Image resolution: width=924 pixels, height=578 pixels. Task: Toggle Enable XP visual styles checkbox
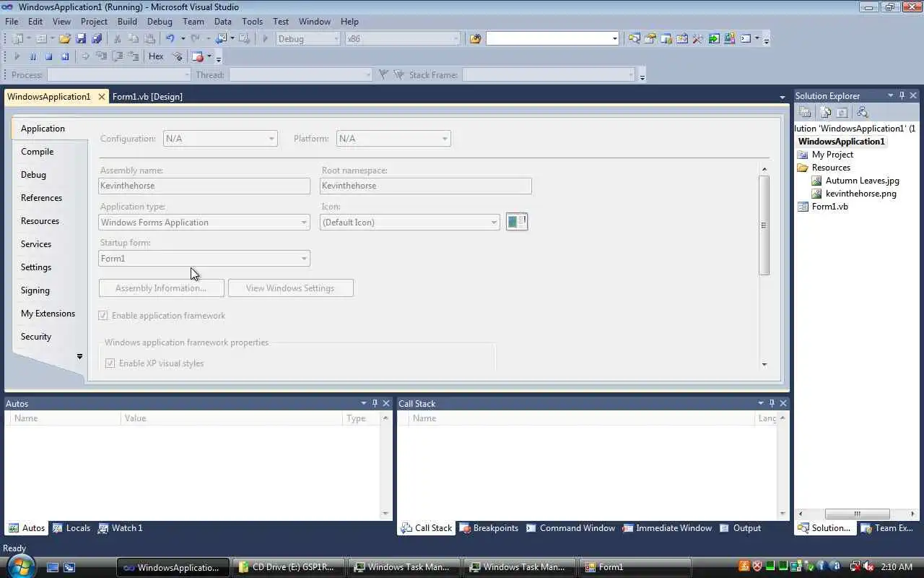(x=110, y=363)
